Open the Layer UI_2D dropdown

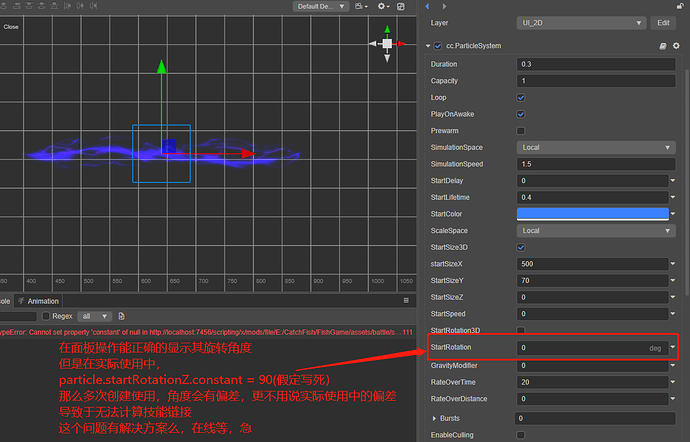[581, 23]
